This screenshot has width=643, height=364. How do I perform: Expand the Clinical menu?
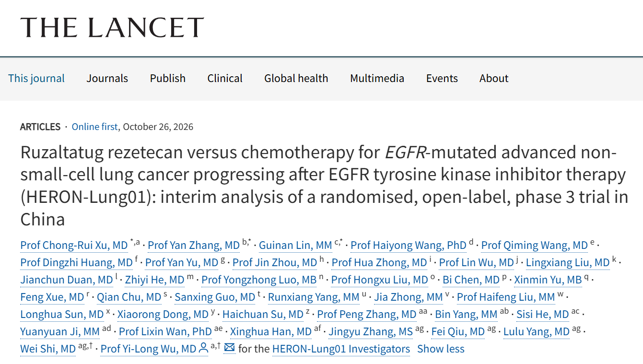pyautogui.click(x=225, y=78)
